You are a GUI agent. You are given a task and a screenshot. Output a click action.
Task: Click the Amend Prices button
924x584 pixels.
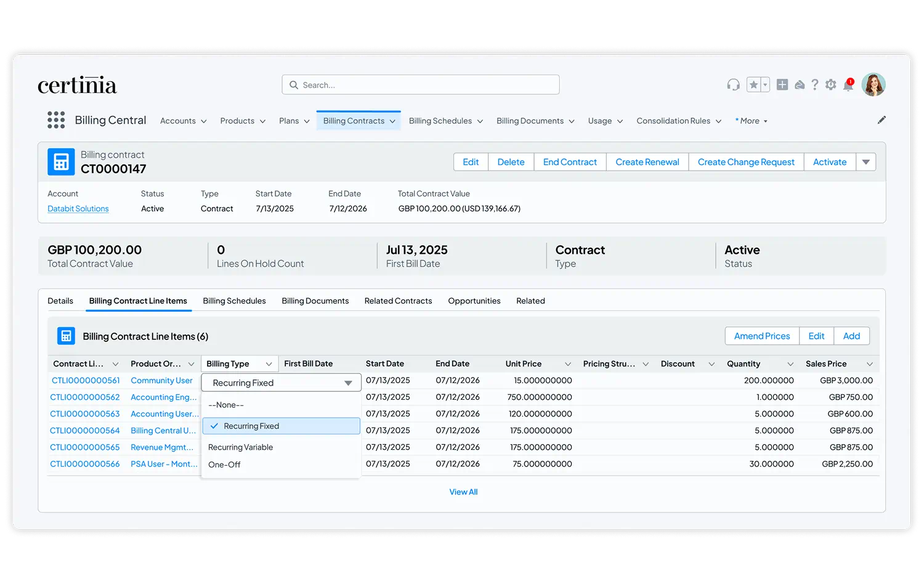tap(762, 336)
